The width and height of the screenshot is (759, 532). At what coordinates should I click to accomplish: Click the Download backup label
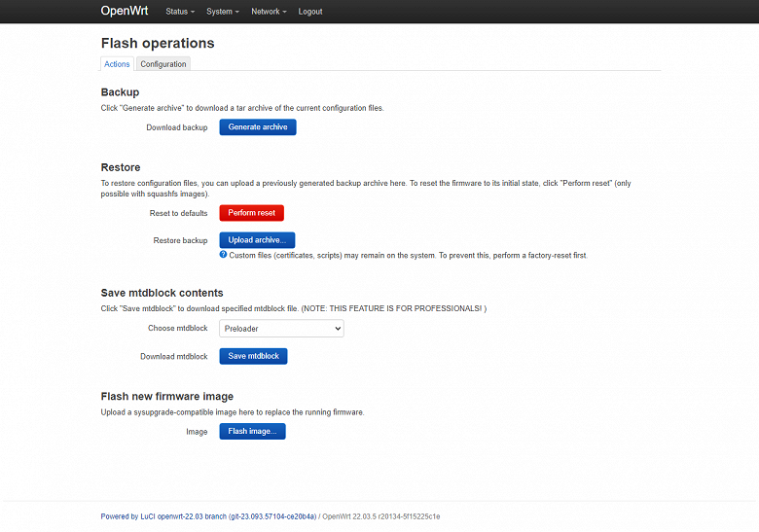click(177, 127)
